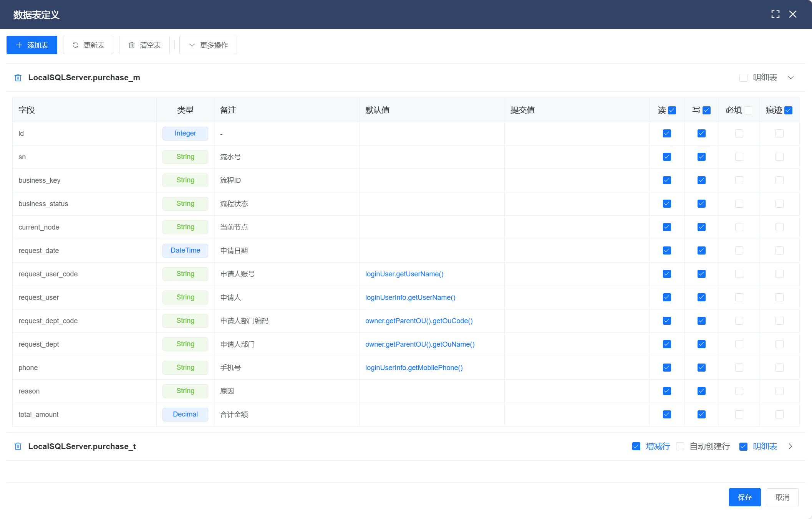Toggle the 读 header checkbox for all fields
Viewport: 812px width, 519px height.
tap(672, 111)
